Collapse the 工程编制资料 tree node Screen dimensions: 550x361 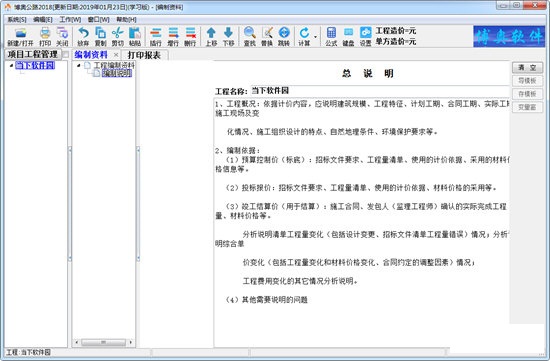[x=79, y=65]
